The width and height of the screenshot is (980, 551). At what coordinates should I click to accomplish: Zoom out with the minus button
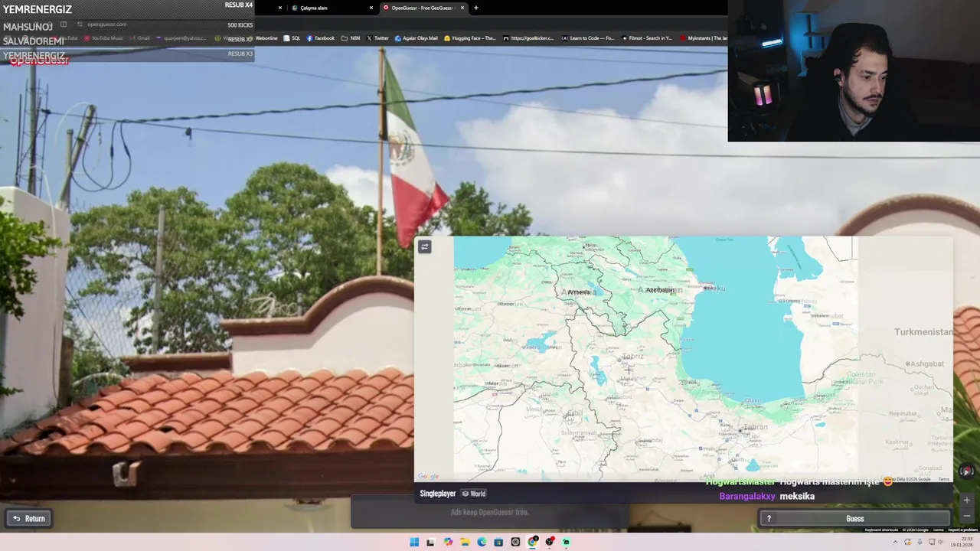coord(967,516)
